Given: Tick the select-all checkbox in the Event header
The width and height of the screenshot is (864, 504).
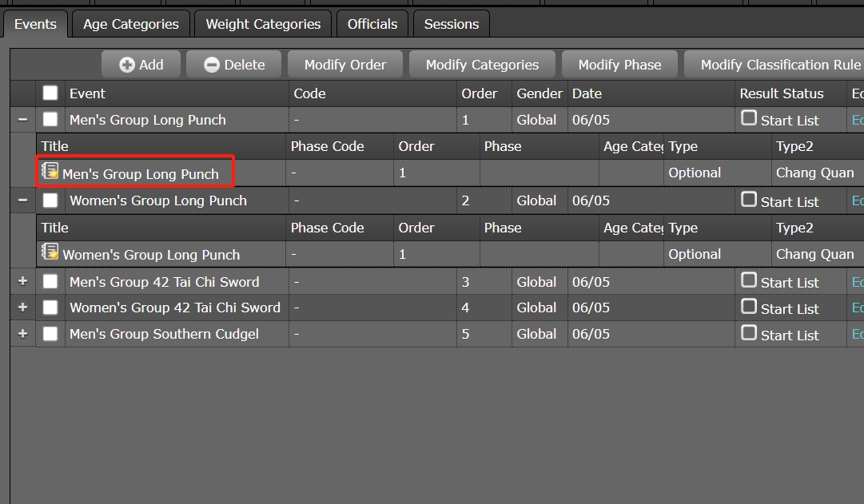Looking at the screenshot, I should (50, 93).
